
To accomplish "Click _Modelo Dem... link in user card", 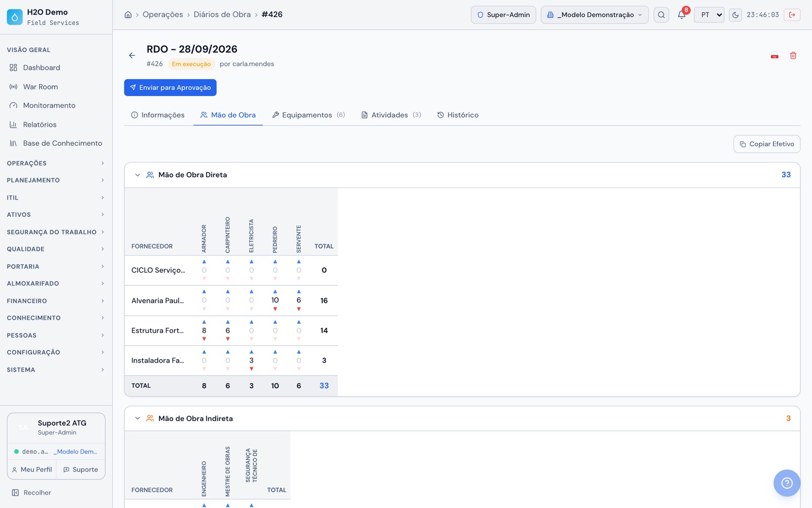I will pos(75,452).
